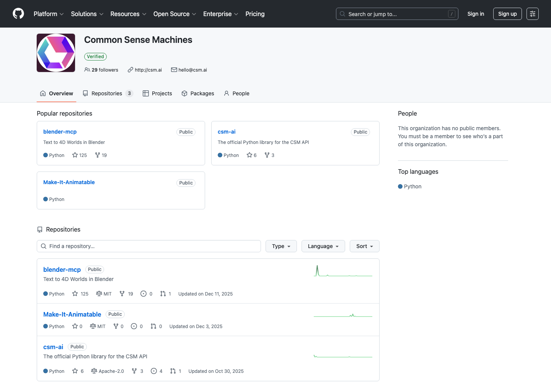Screen dimensions: 551x392
Task: Click pull requests icon for blender-mcp
Action: (163, 294)
